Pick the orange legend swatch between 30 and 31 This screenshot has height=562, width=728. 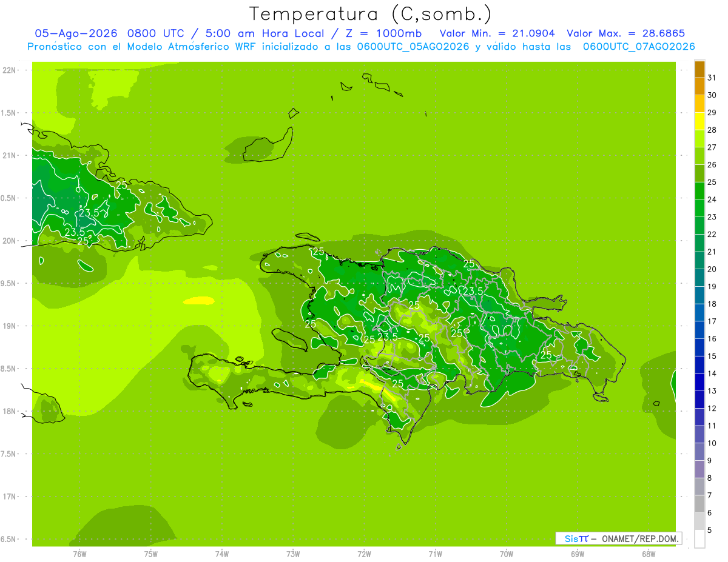click(x=699, y=86)
